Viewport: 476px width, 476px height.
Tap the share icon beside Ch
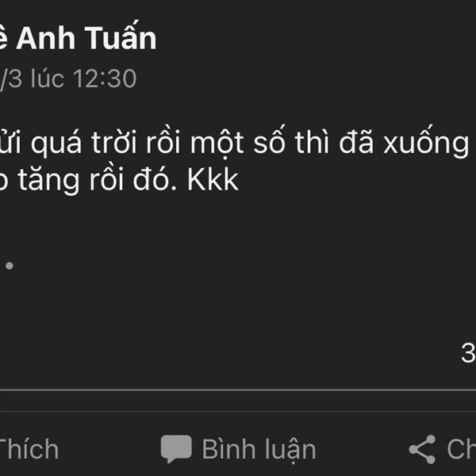click(422, 449)
